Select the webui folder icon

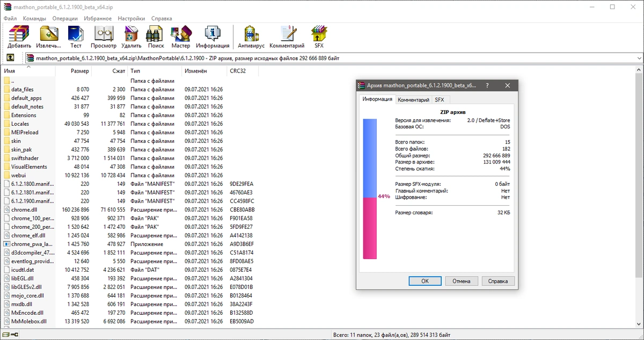(x=6, y=175)
